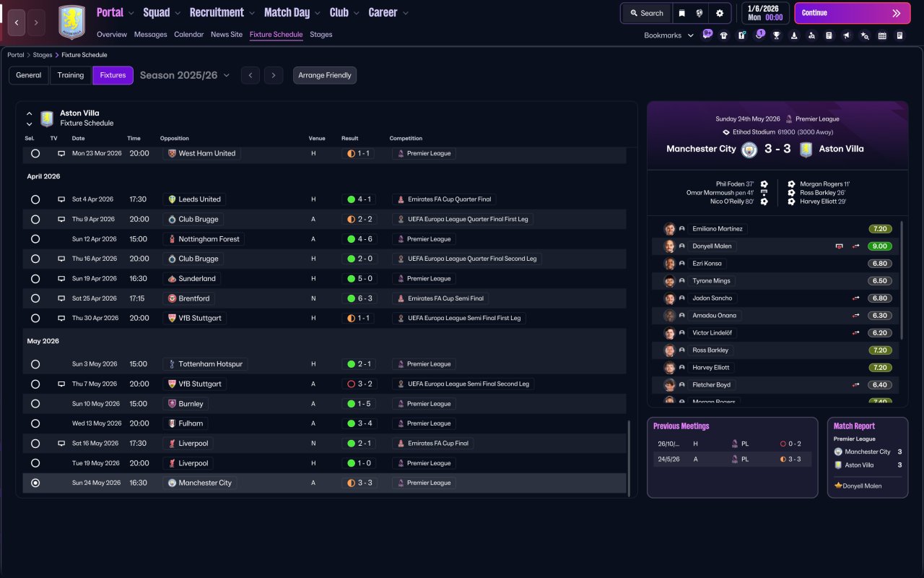The height and width of the screenshot is (578, 924).
Task: Open the trophy competitions bookmark icon
Action: tap(777, 35)
